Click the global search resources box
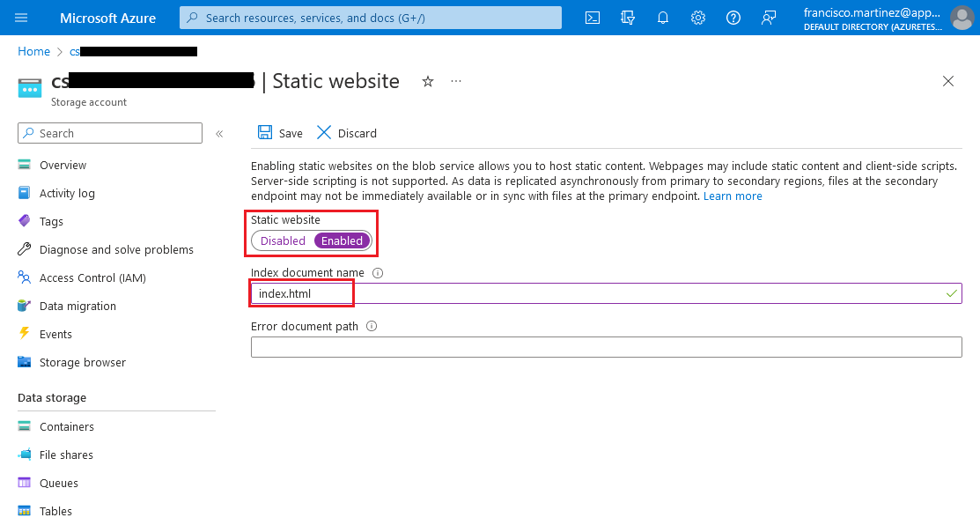 (x=371, y=18)
